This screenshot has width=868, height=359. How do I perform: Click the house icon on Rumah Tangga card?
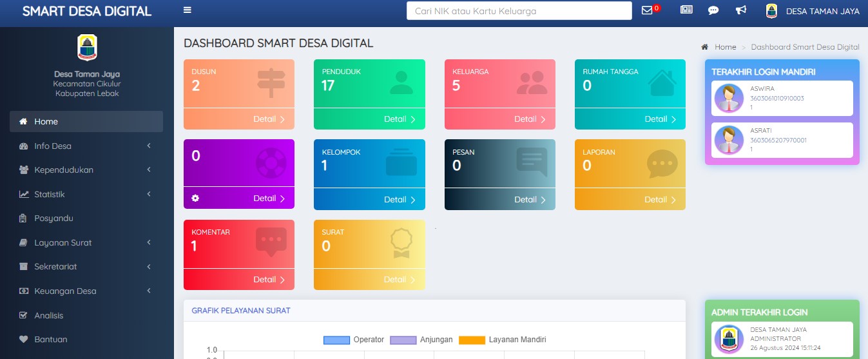pyautogui.click(x=662, y=82)
